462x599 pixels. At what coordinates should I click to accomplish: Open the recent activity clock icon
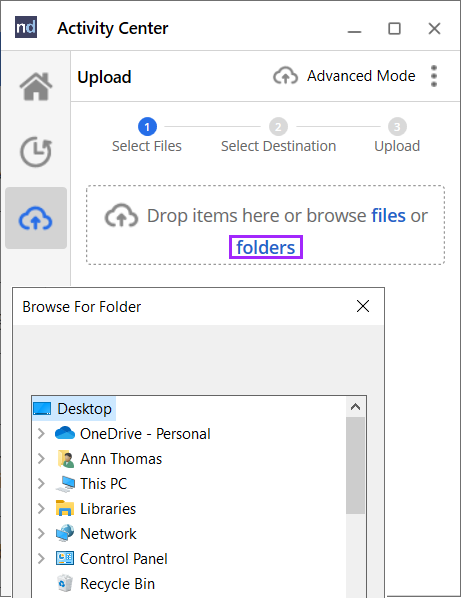tap(36, 152)
